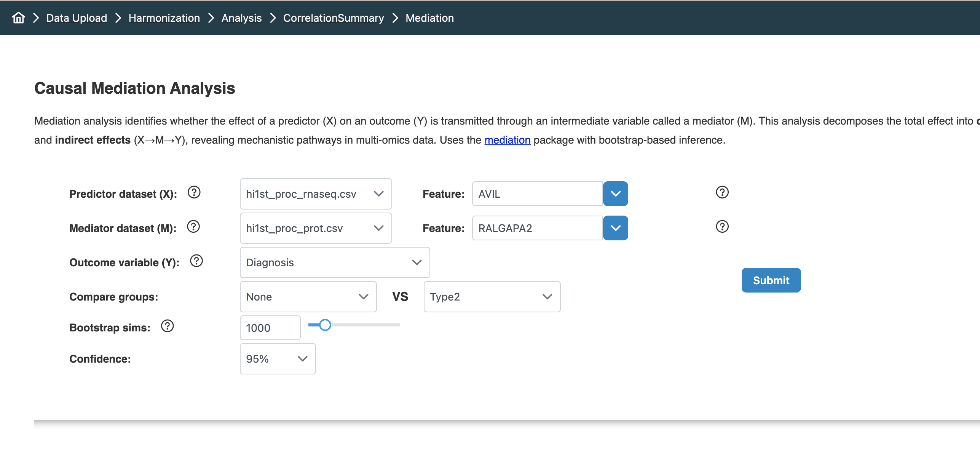The width and height of the screenshot is (980, 451).
Task: Expand the AVIL feature blue dropdown arrow
Action: pos(615,194)
